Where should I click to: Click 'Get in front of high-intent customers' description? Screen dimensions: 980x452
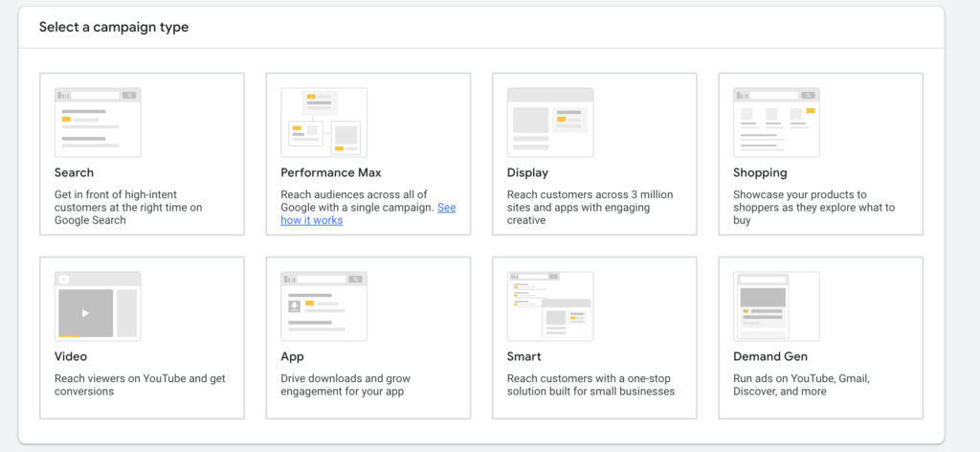[x=128, y=208]
